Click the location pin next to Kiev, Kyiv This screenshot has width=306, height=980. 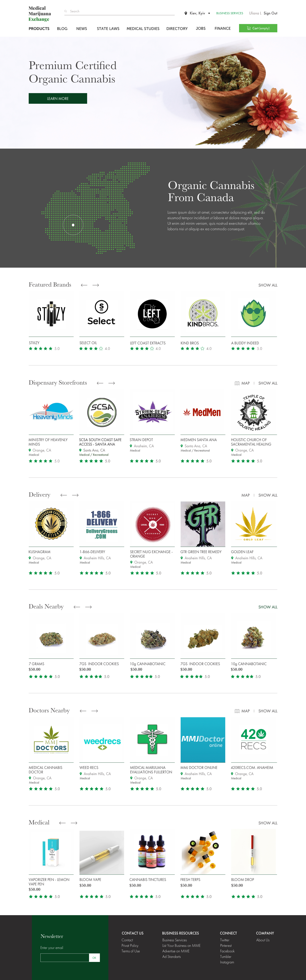point(186,13)
